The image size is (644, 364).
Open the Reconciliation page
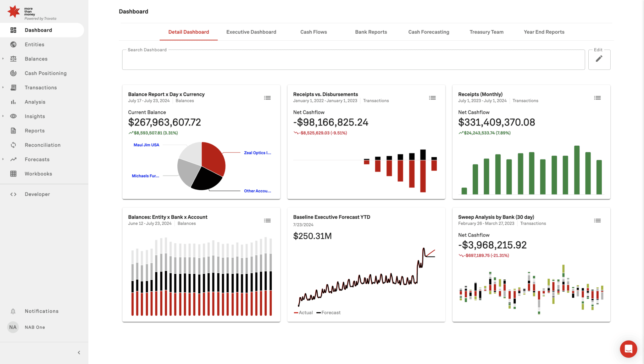(x=42, y=145)
